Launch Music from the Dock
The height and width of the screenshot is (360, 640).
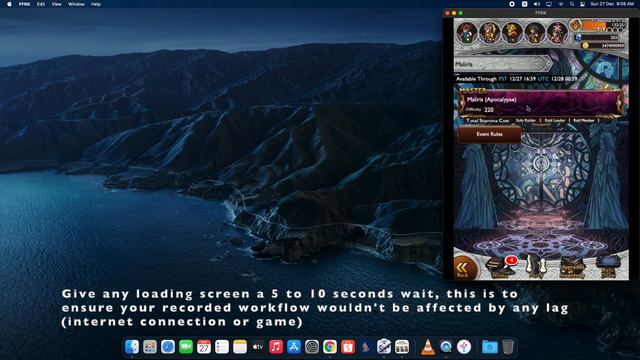[276, 347]
